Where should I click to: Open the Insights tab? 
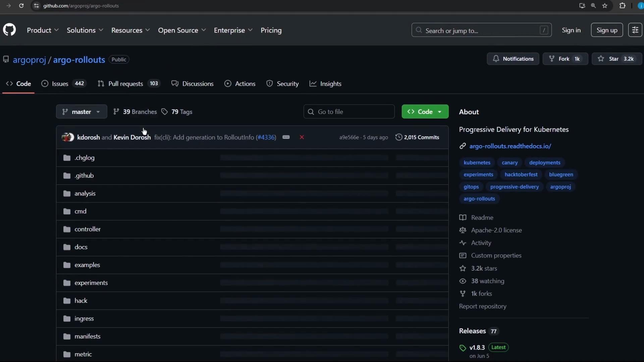point(325,84)
